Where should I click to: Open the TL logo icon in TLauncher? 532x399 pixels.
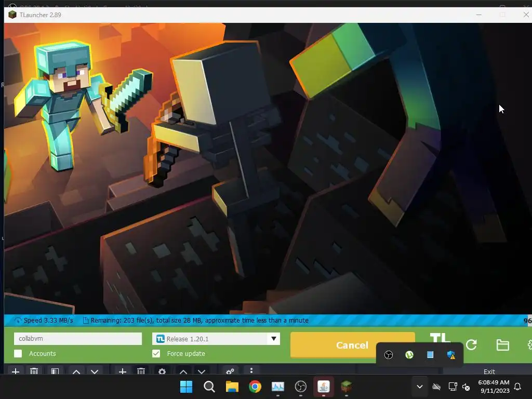point(440,338)
